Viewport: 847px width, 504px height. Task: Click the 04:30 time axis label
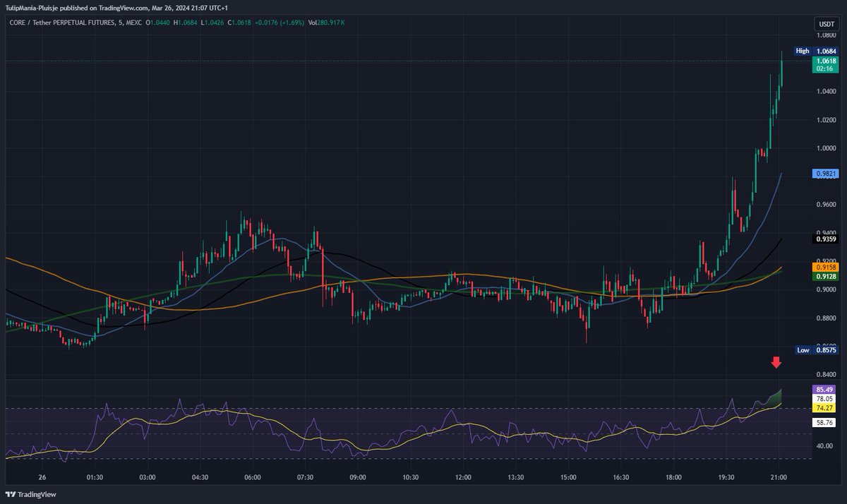pos(200,478)
